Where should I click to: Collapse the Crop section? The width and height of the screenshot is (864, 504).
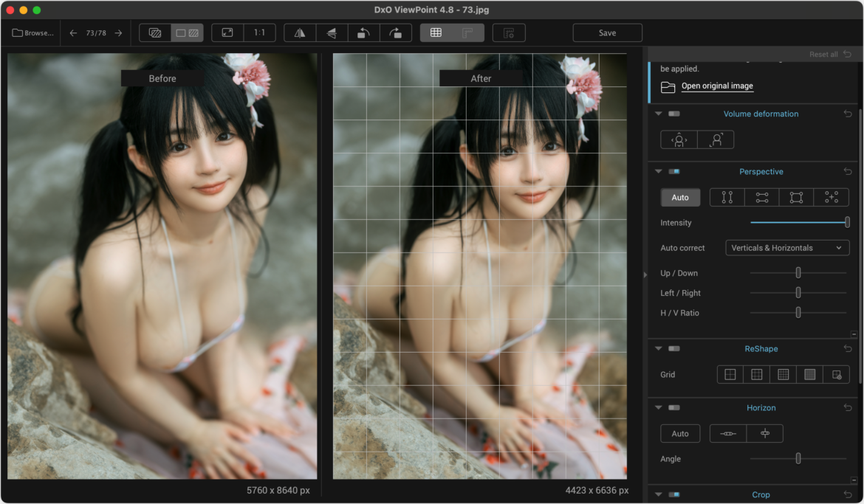coord(659,494)
